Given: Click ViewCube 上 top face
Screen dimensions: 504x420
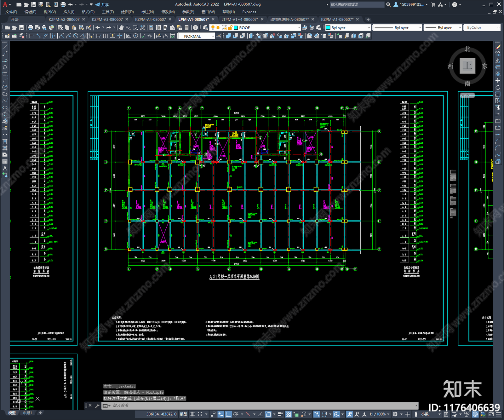Looking at the screenshot, I should click(467, 66).
